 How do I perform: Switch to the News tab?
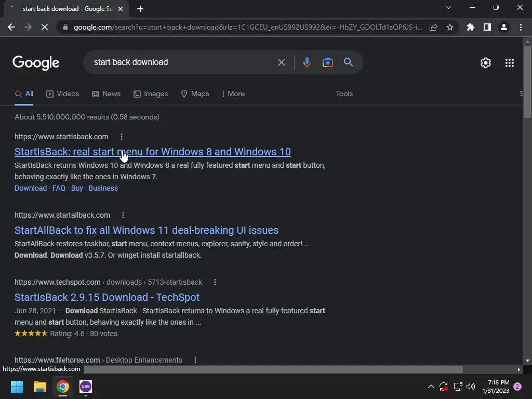pos(106,94)
